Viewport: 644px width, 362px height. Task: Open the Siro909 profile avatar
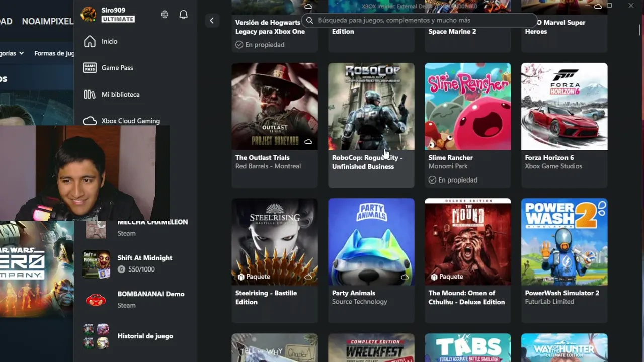89,14
